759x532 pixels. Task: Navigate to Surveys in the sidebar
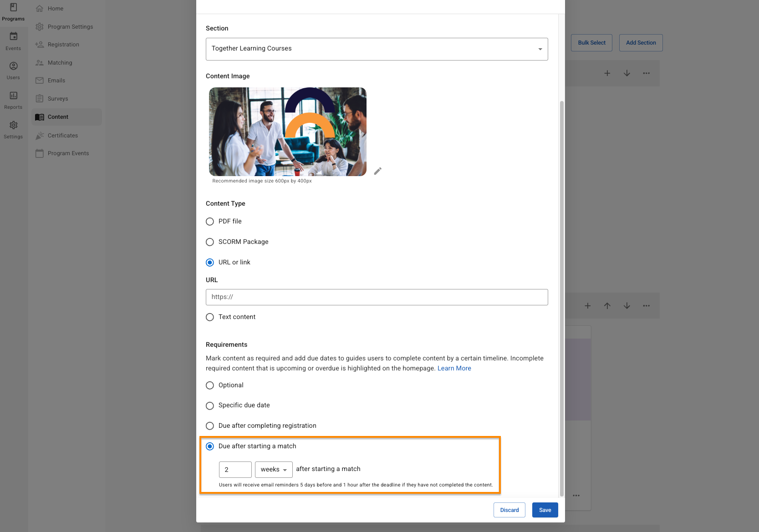point(58,99)
